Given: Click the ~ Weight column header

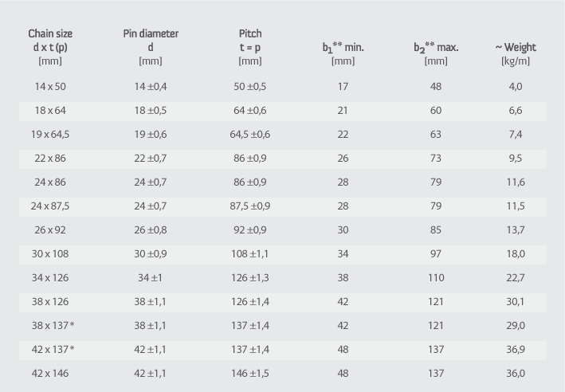Looking at the screenshot, I should (516, 53).
